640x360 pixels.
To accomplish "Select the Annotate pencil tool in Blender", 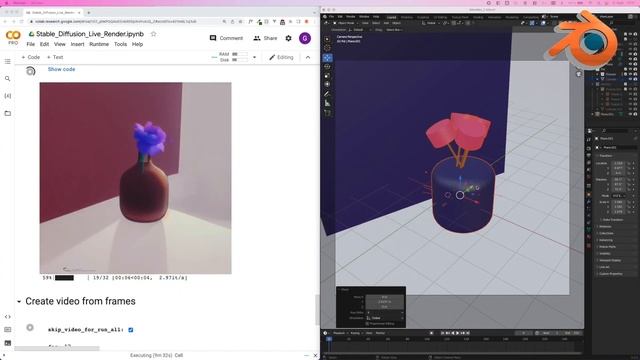I will tap(327, 94).
